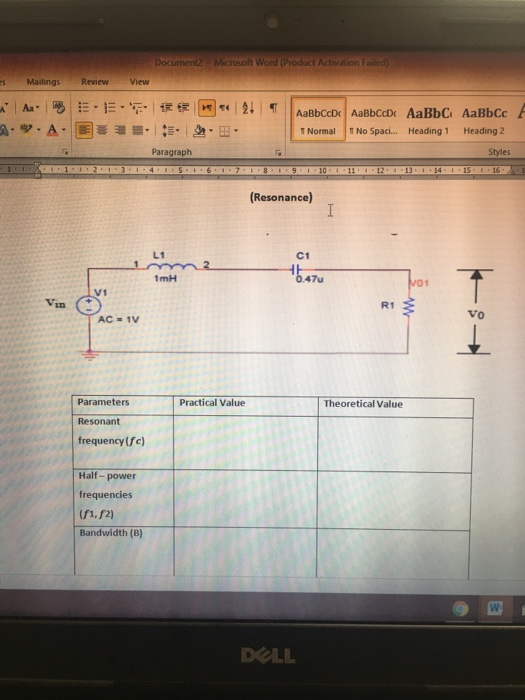Click the C1 capacitor symbol
The height and width of the screenshot is (700, 525).
296,270
